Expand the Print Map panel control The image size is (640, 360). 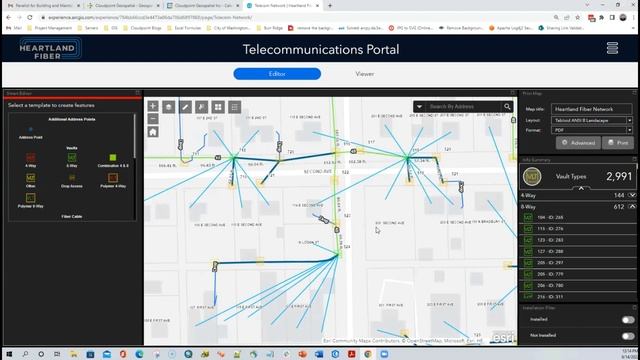634,93
